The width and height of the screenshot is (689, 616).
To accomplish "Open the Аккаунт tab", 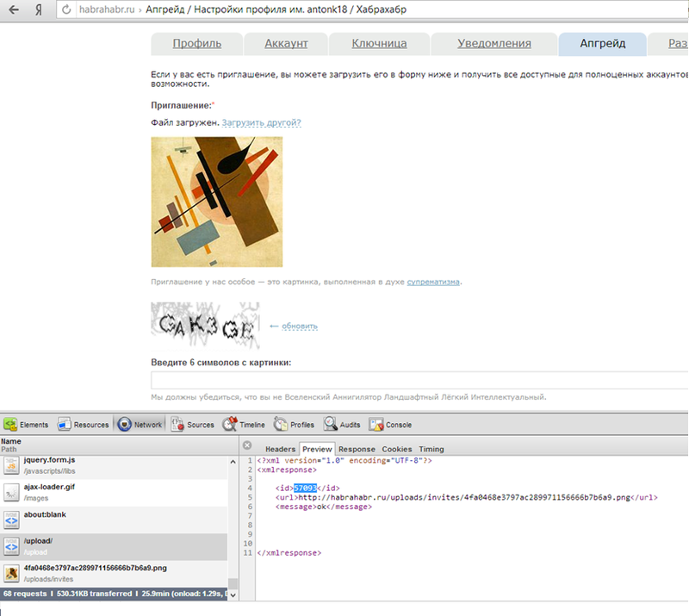I will (286, 44).
